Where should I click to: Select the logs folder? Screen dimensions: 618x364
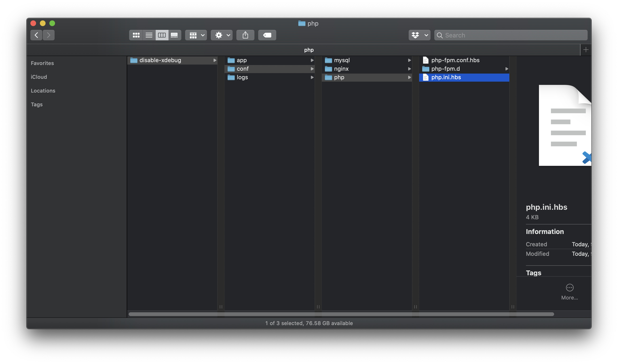pyautogui.click(x=270, y=77)
